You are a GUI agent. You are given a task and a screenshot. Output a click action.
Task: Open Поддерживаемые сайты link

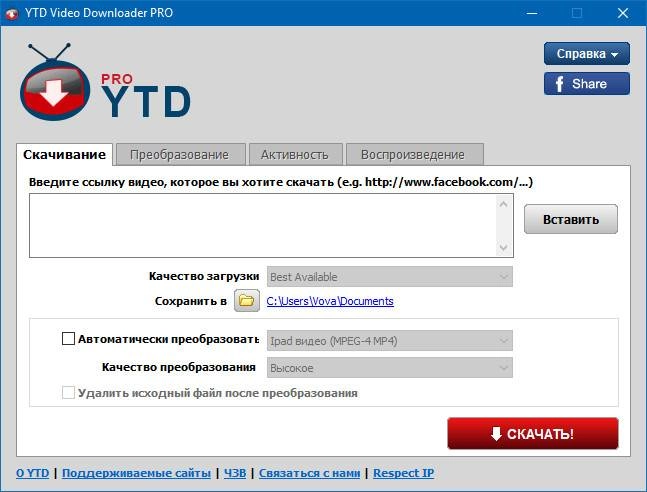(x=136, y=473)
